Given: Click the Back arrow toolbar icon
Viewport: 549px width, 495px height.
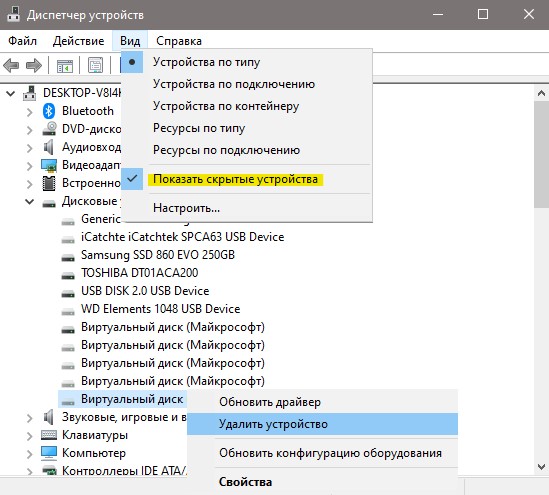Looking at the screenshot, I should (11, 65).
